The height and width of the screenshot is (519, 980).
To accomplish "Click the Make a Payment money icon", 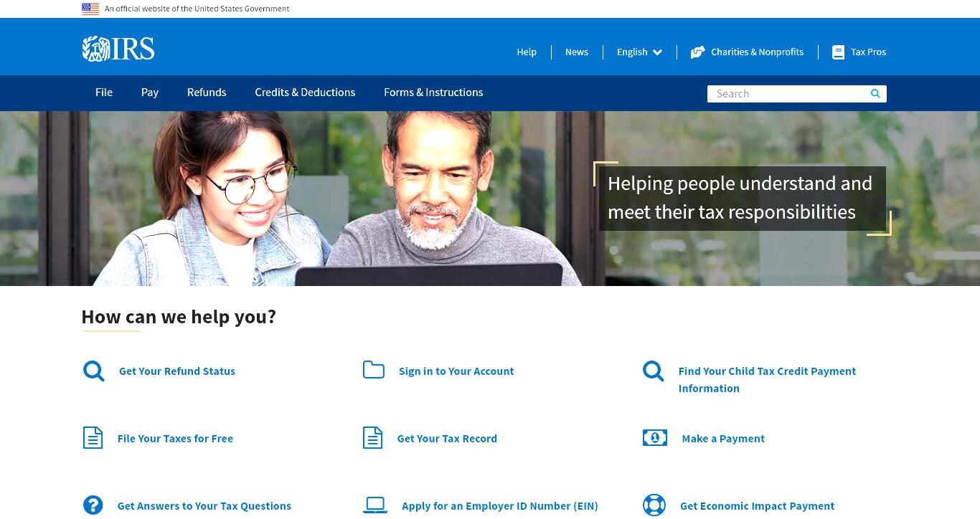I will click(x=655, y=437).
